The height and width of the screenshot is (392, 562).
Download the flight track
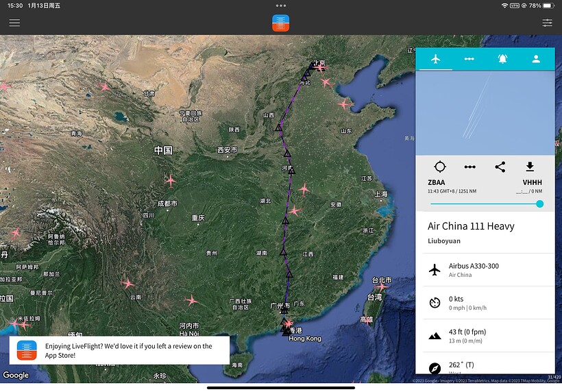530,167
